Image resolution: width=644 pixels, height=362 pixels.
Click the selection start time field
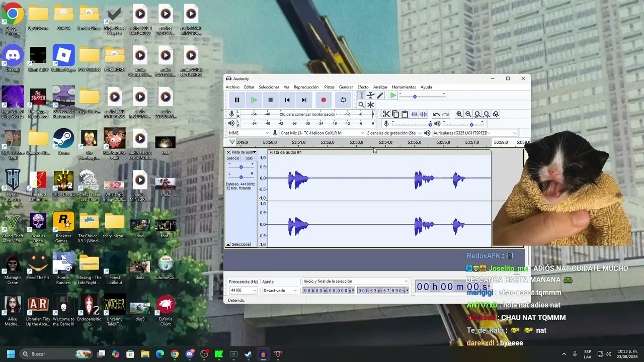click(x=329, y=291)
